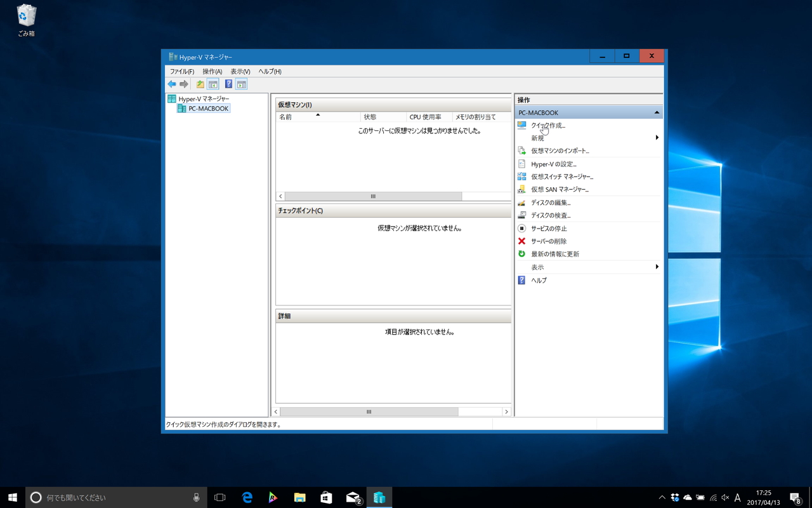812x508 pixels.
Task: Click サーバーの削除 red X action
Action: click(549, 241)
